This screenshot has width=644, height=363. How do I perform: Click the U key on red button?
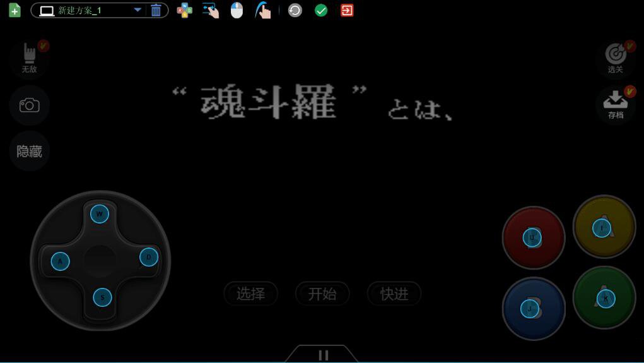[x=532, y=237]
